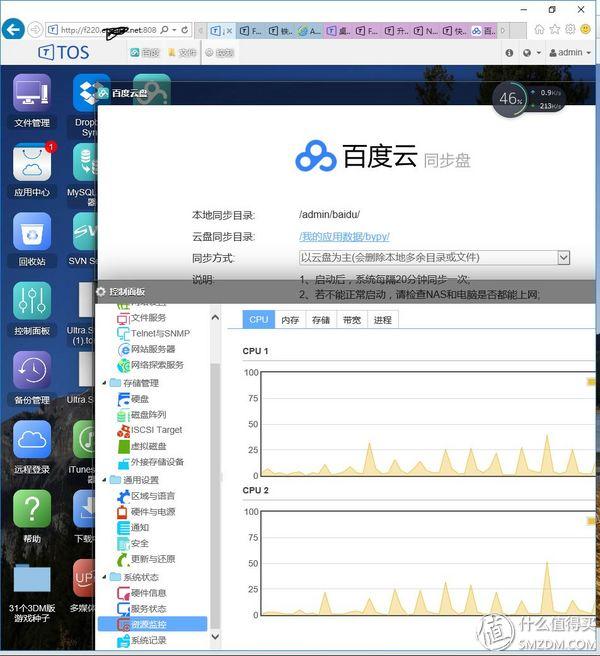Select the 进程 tab

point(382,320)
